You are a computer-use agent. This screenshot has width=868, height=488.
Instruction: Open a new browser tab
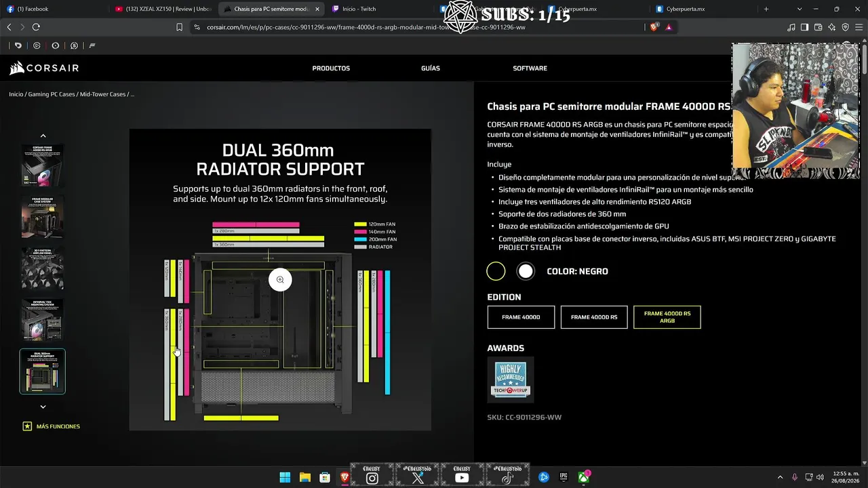click(x=766, y=9)
